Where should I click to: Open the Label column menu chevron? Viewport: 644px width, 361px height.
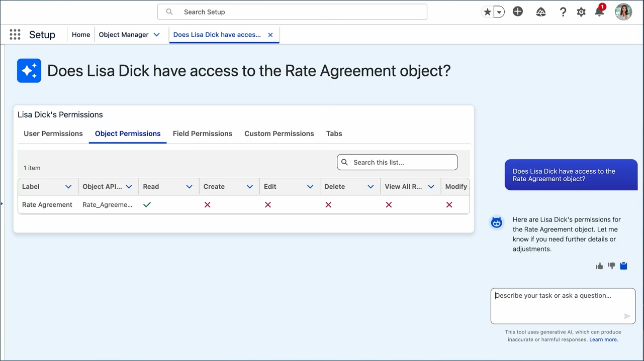point(68,187)
